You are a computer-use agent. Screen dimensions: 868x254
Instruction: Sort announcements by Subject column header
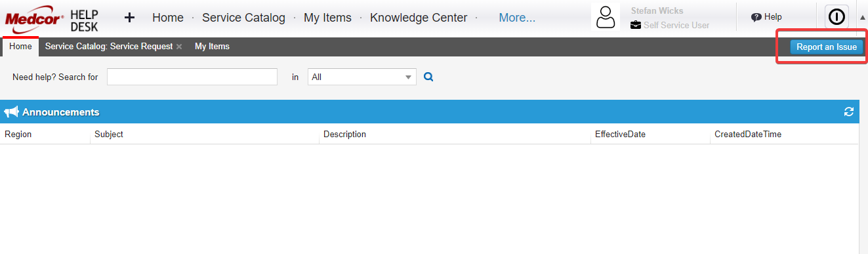(109, 134)
